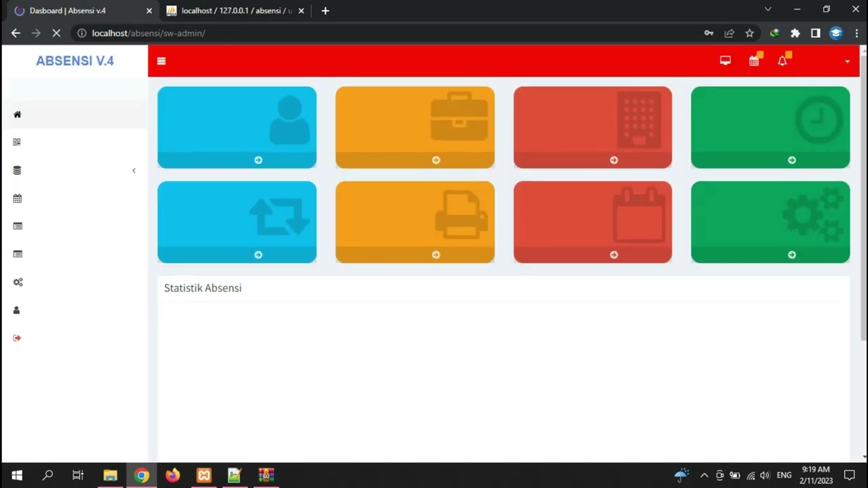
Task: Open the browser extensions puzzle icon
Action: tap(795, 33)
